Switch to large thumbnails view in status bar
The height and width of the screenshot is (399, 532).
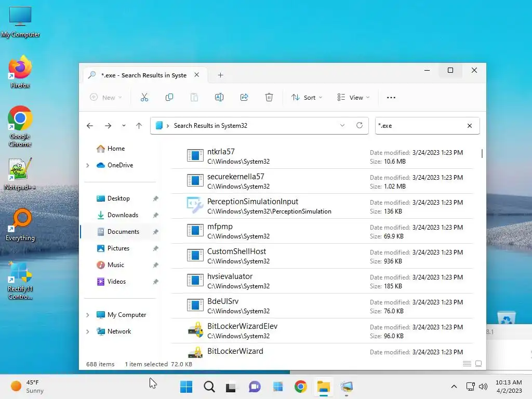pyautogui.click(x=478, y=364)
